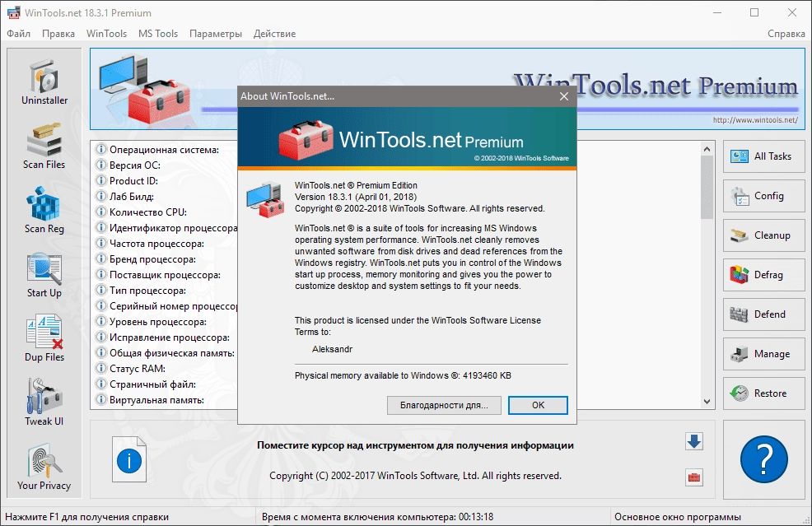Click the licensed user name Aleksandr
The image size is (812, 526).
pos(332,350)
